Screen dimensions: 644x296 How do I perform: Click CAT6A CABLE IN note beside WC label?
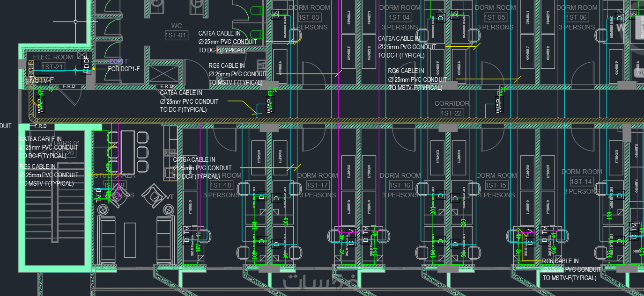coord(219,33)
